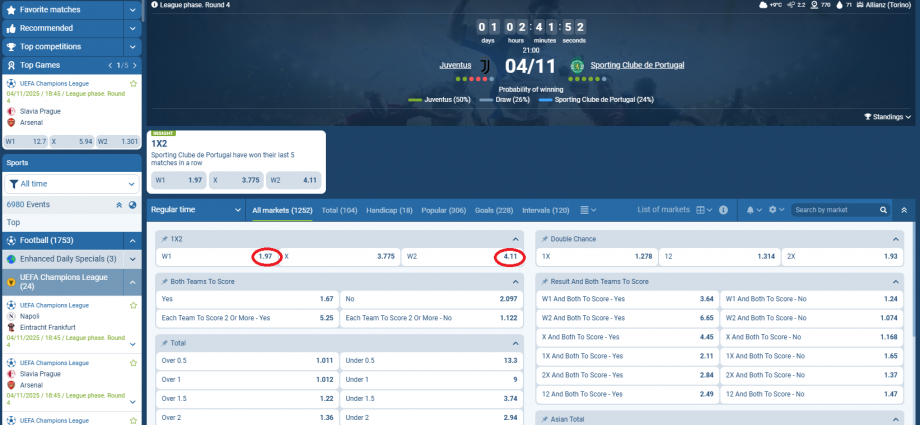This screenshot has height=425, width=920.
Task: Open the notification bell menu
Action: pos(750,210)
